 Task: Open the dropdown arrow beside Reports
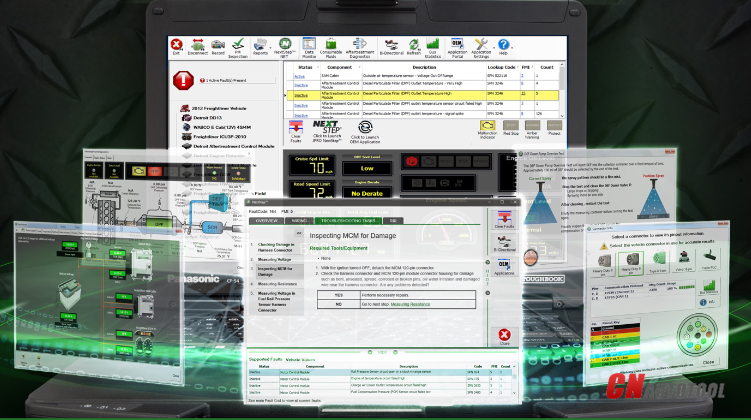click(x=271, y=48)
